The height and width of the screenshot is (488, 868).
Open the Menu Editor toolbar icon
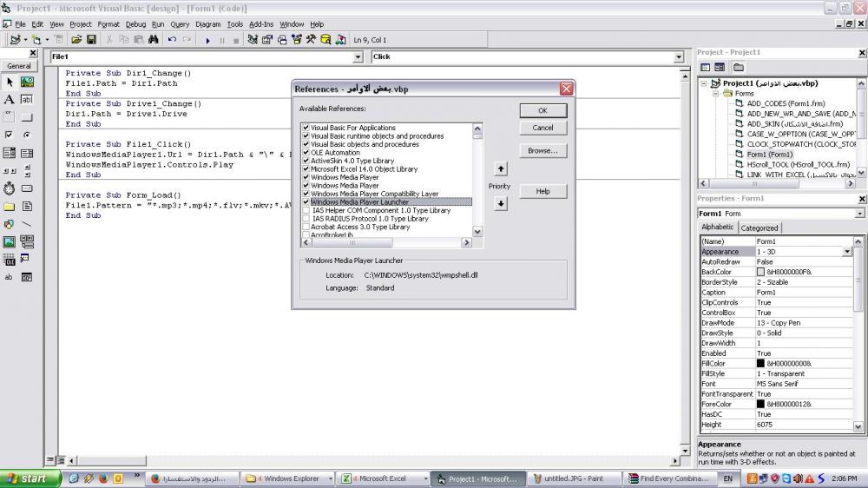pyautogui.click(x=59, y=40)
